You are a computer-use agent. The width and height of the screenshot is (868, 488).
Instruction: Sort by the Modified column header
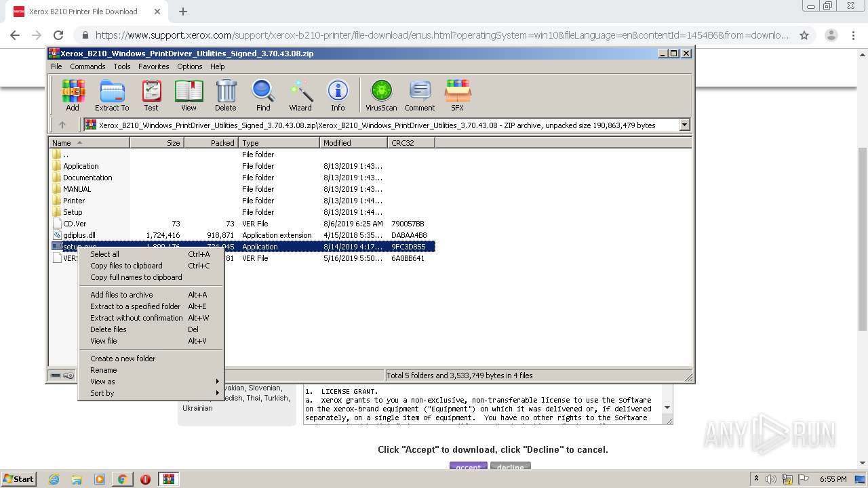tap(353, 143)
